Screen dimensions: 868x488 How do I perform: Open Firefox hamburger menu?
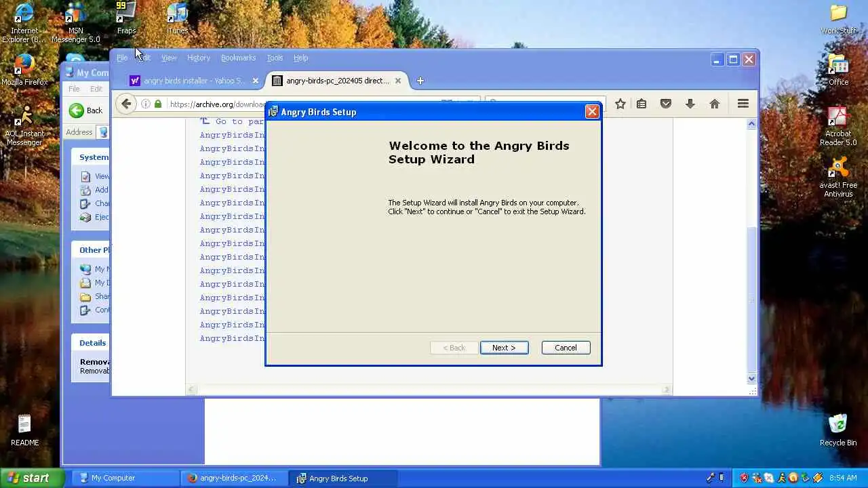(x=743, y=104)
